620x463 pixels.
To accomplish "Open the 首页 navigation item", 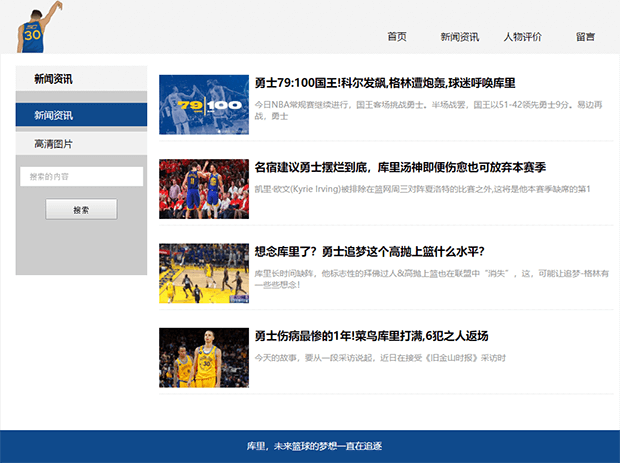I will point(397,37).
